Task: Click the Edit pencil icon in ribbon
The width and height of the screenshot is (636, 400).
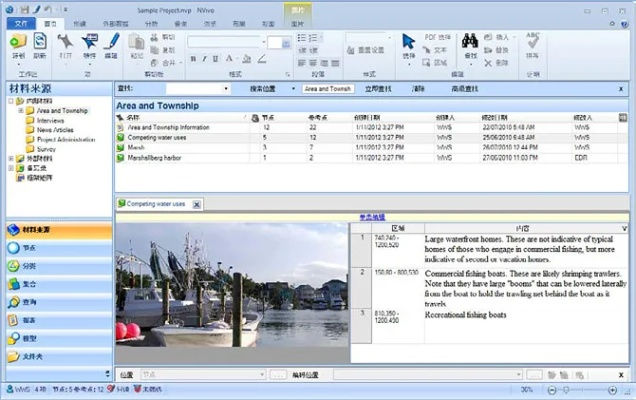Action: pos(113,42)
